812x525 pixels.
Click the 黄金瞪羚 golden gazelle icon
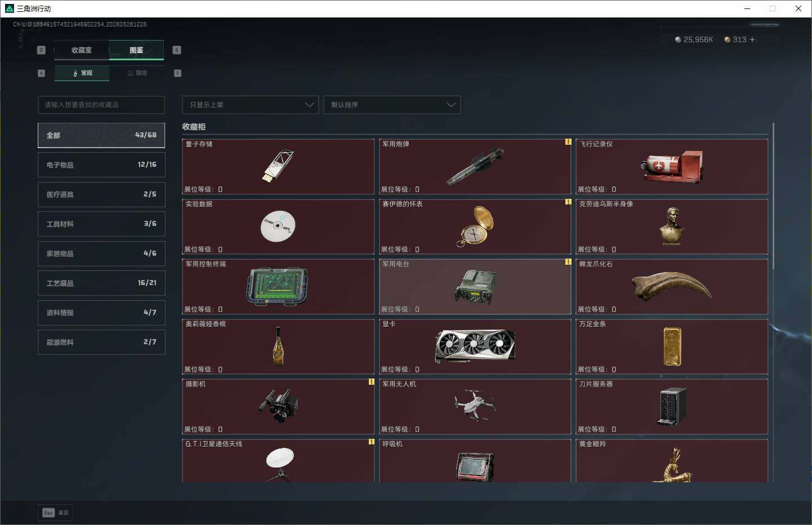point(672,466)
